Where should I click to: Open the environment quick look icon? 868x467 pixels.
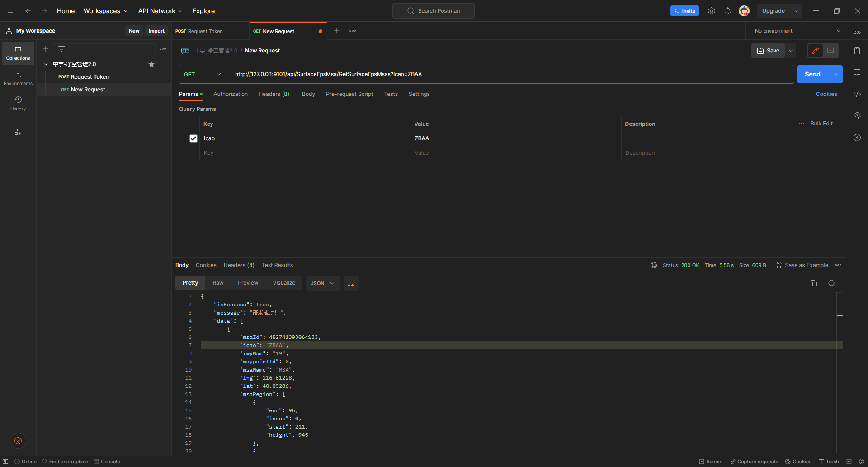(857, 31)
